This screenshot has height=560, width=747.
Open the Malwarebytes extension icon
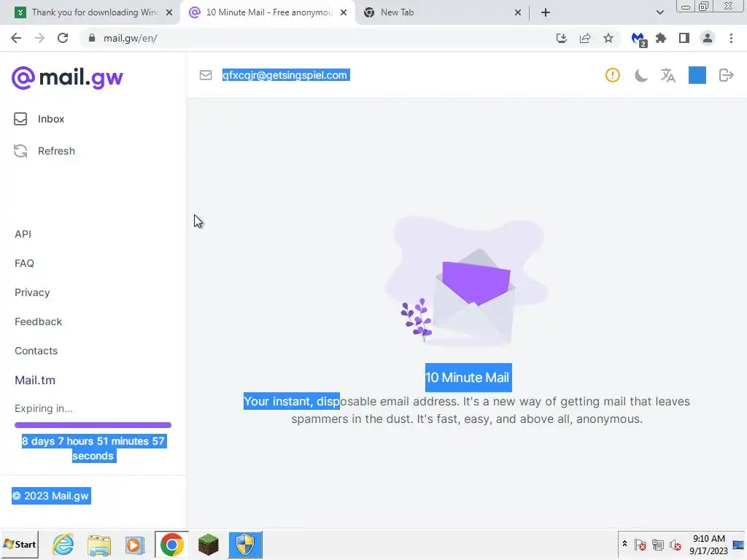[638, 39]
